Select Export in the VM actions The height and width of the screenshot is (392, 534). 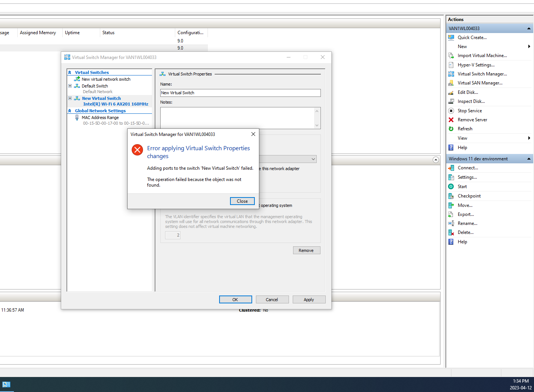pos(466,214)
